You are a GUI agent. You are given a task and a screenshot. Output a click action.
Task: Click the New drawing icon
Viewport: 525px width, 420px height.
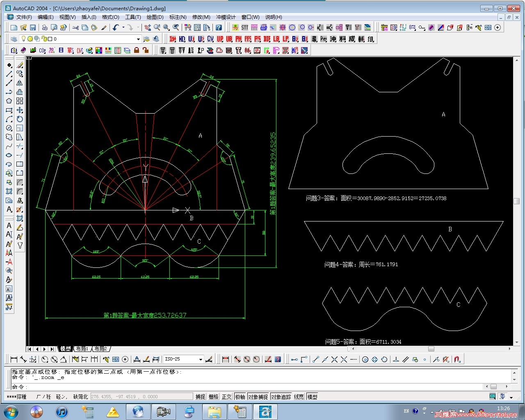[14, 27]
